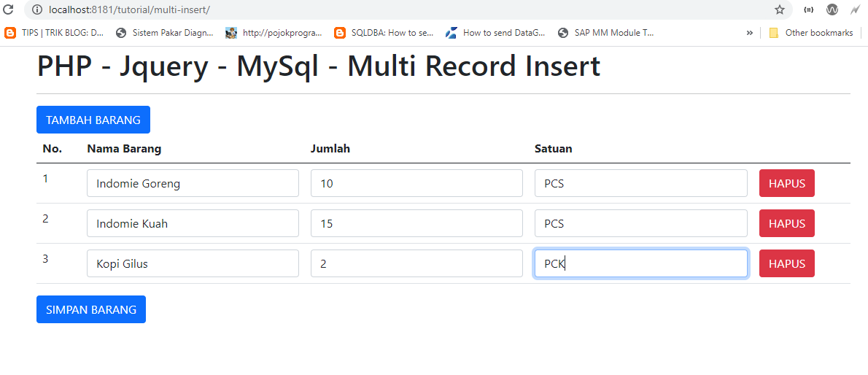Expand hidden bookmarks with the chevron
Viewport: 868px width, 375px height.
[749, 32]
